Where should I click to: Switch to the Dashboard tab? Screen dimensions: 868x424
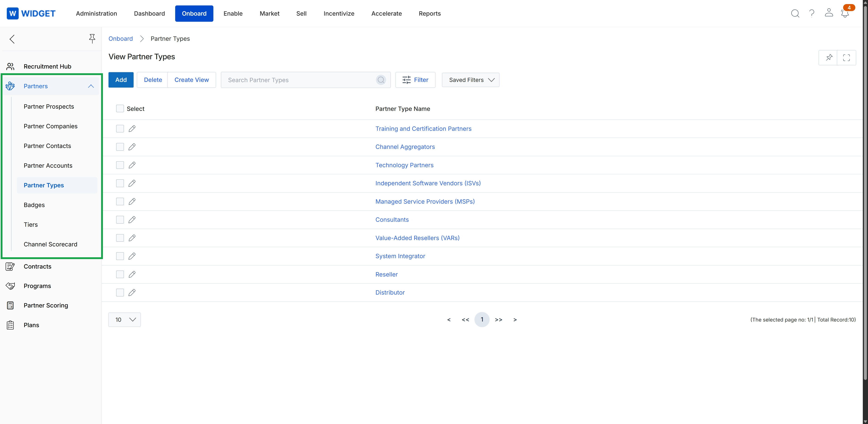(x=149, y=14)
